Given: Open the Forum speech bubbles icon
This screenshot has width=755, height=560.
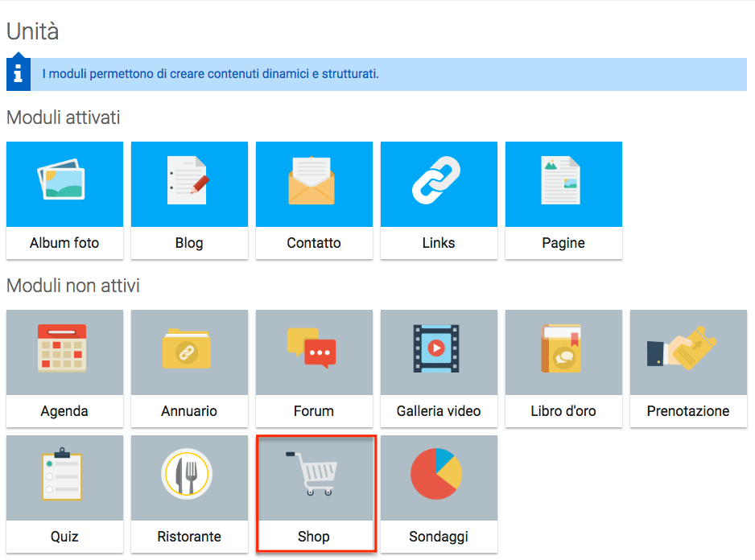Looking at the screenshot, I should [314, 348].
